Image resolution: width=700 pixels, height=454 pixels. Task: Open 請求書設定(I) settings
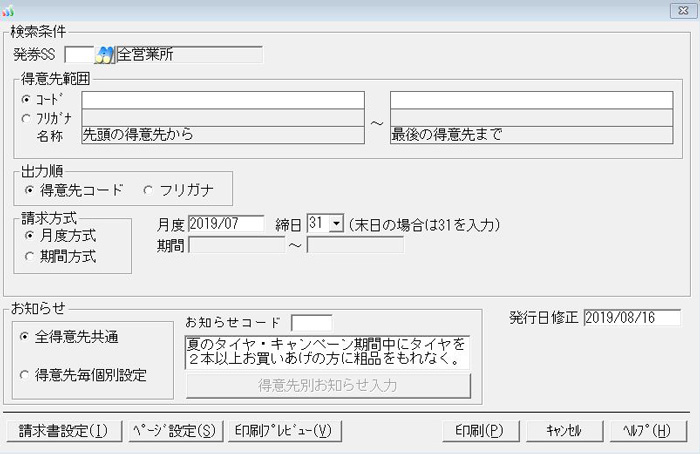point(63,431)
